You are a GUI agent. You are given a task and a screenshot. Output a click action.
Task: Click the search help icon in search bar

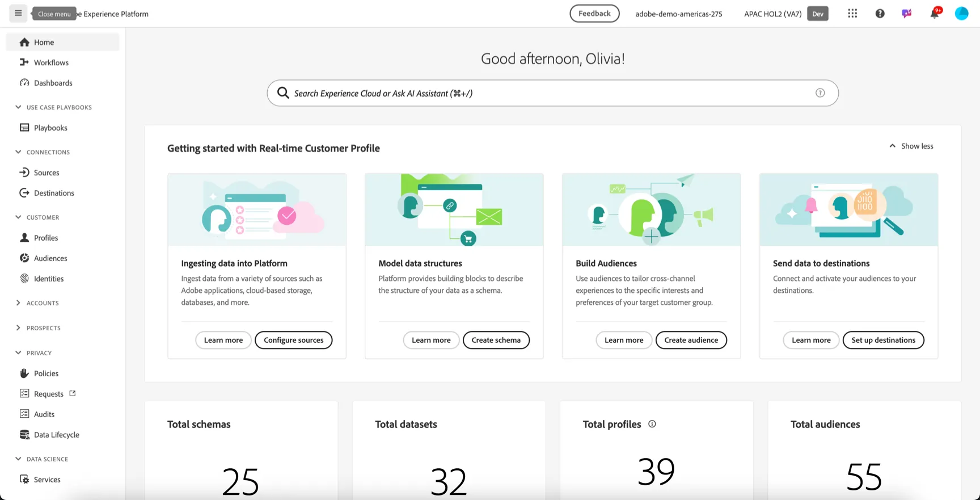point(820,93)
